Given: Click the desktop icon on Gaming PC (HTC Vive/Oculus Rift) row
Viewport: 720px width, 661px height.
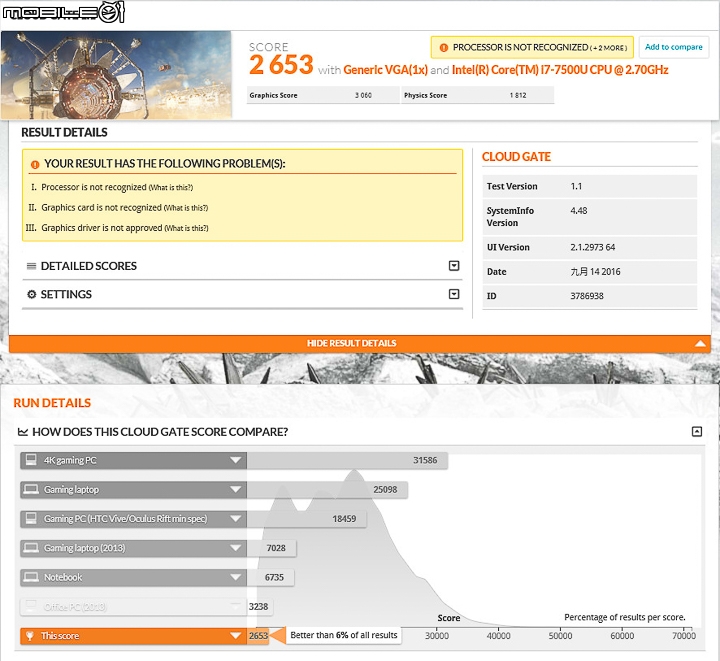Looking at the screenshot, I should (x=31, y=518).
